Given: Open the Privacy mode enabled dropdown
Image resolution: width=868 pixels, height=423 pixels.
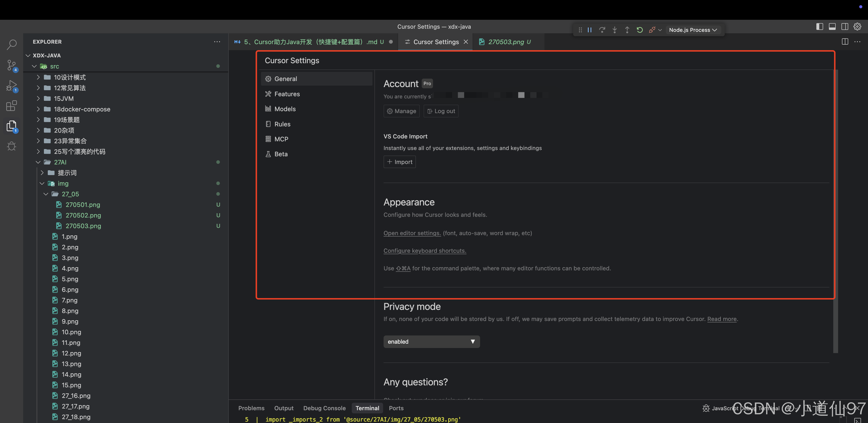Looking at the screenshot, I should (431, 341).
